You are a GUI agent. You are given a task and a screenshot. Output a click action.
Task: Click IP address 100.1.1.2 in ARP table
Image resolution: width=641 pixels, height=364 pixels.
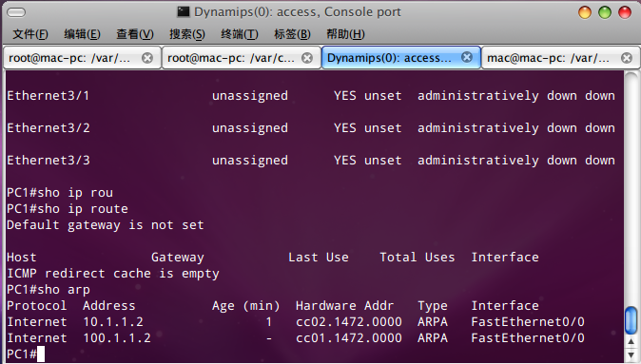pos(117,338)
